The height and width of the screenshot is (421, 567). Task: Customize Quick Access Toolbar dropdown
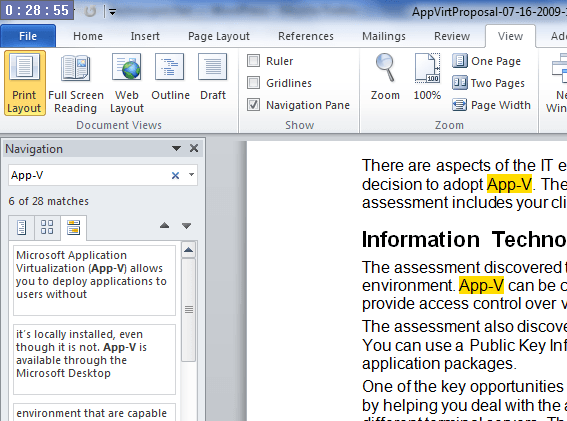(x=112, y=12)
